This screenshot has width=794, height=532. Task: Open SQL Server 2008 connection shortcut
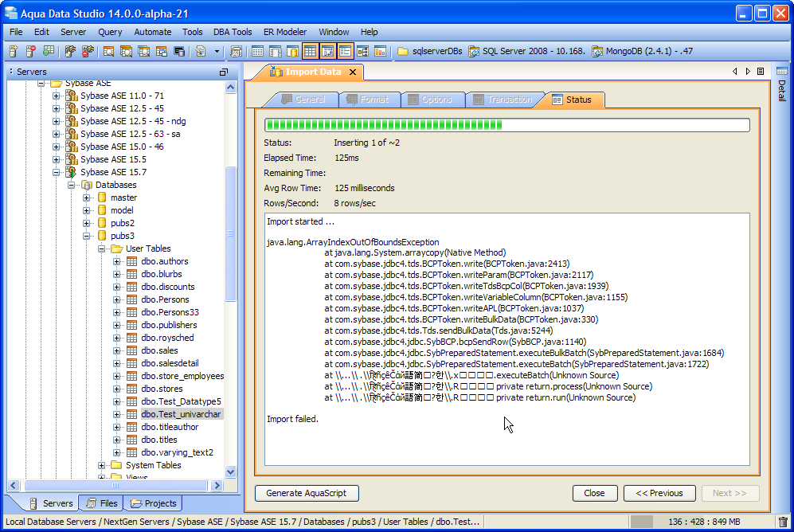(x=526, y=51)
